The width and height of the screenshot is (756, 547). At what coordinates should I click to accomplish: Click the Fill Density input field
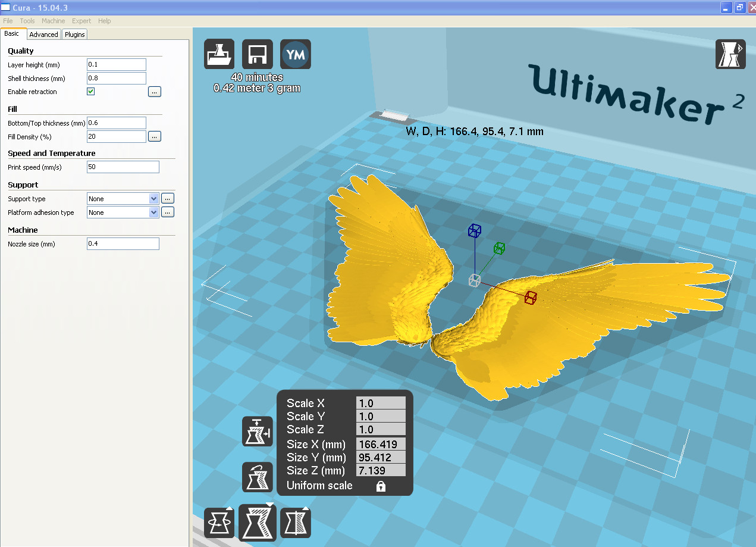pos(117,136)
